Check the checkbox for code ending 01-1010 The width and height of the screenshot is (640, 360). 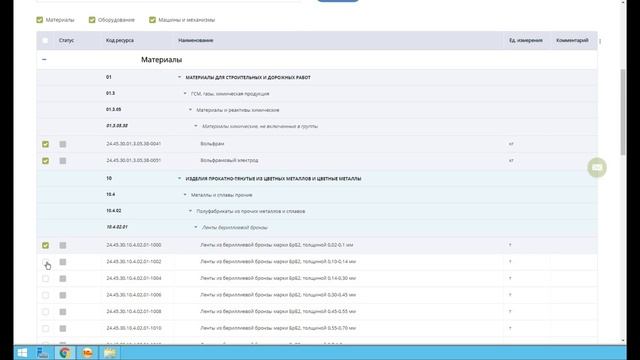pos(45,329)
